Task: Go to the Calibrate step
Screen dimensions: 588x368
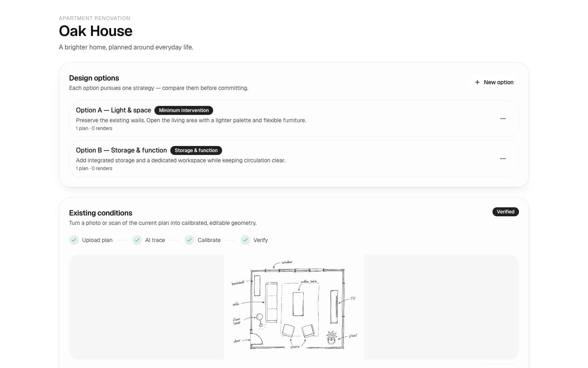Action: [203, 240]
